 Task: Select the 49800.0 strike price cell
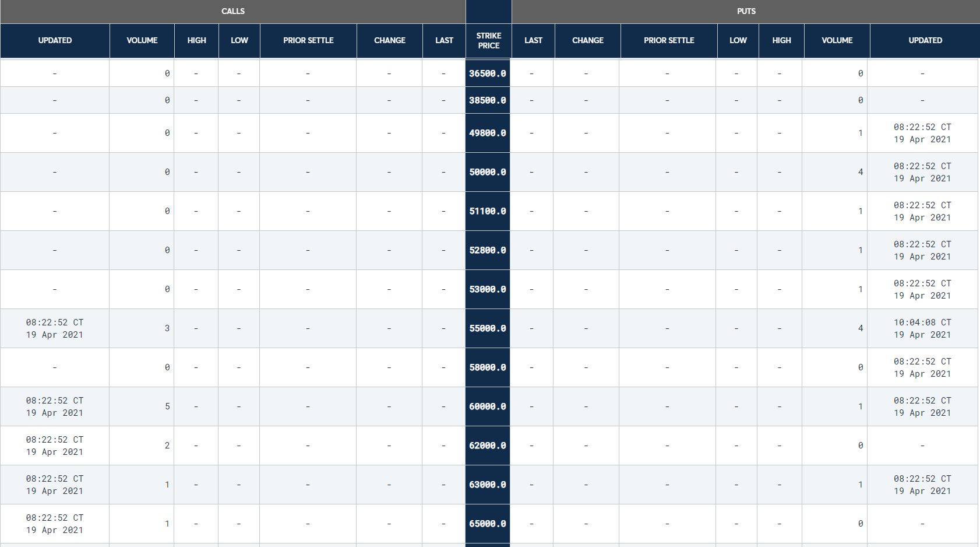tap(488, 133)
